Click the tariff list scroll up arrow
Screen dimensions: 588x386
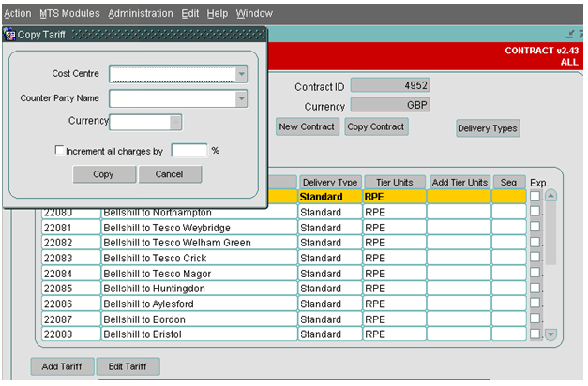point(550,196)
